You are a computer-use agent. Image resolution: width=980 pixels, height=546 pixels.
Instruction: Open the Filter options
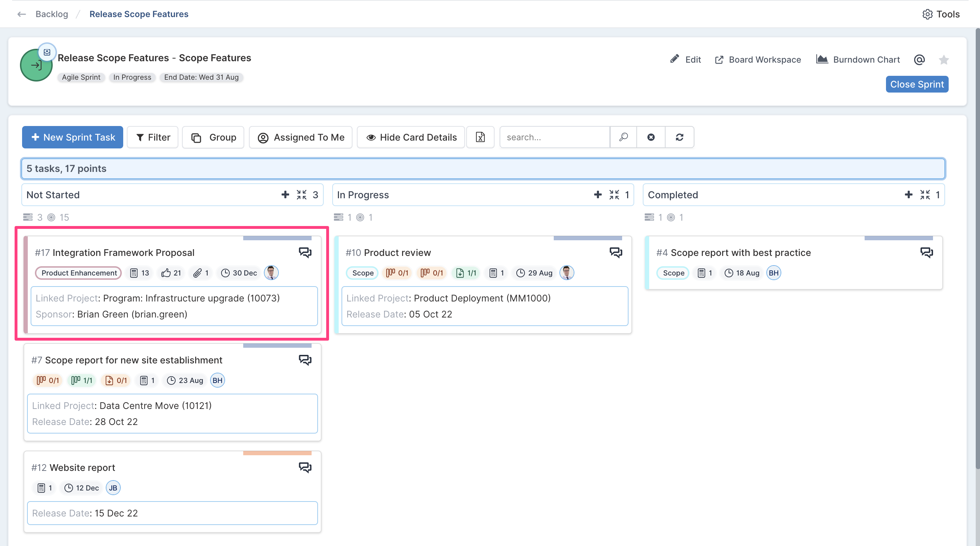coord(152,137)
